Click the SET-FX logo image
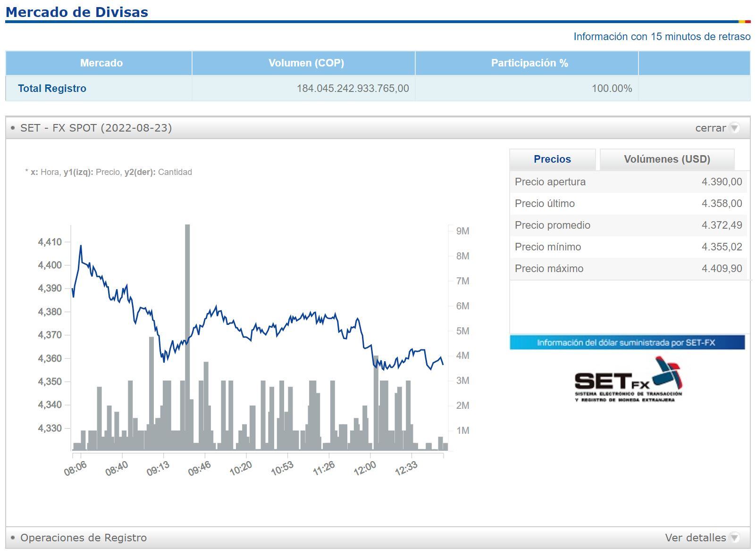 [628, 380]
